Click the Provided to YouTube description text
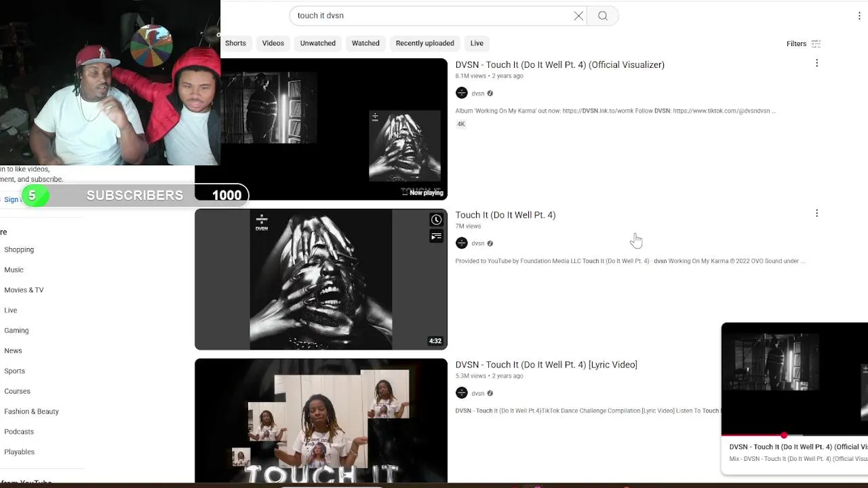 click(630, 261)
